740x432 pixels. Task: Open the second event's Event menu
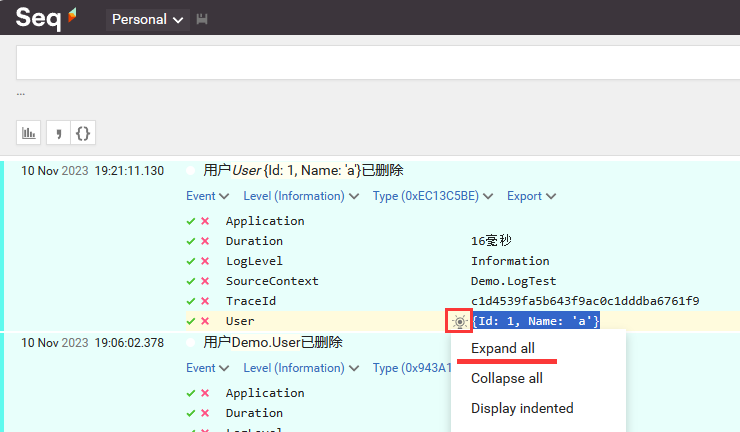[208, 368]
